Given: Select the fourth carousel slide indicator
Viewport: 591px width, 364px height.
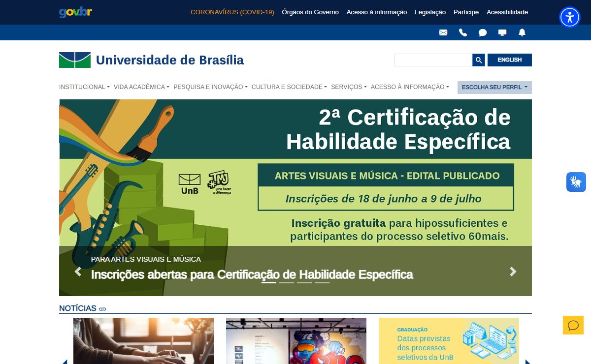Looking at the screenshot, I should click(x=322, y=282).
